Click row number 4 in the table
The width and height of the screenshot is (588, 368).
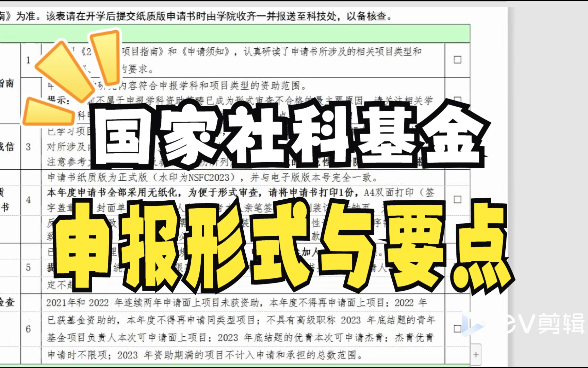coord(28,200)
